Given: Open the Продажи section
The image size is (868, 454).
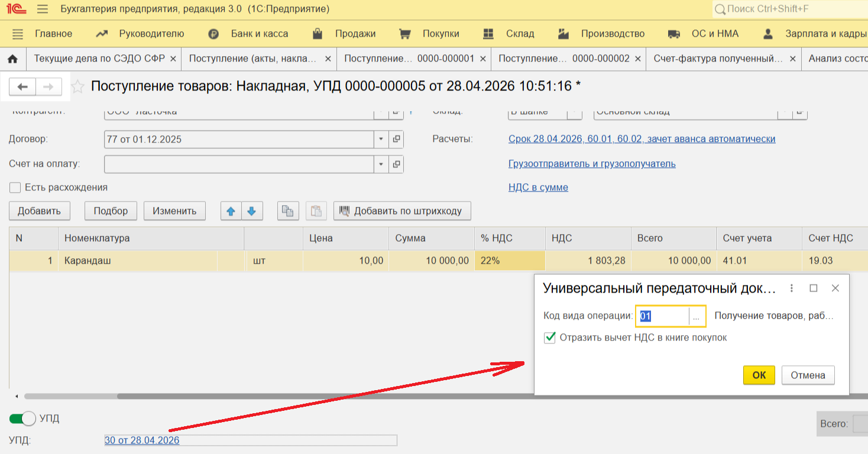Looking at the screenshot, I should [355, 34].
